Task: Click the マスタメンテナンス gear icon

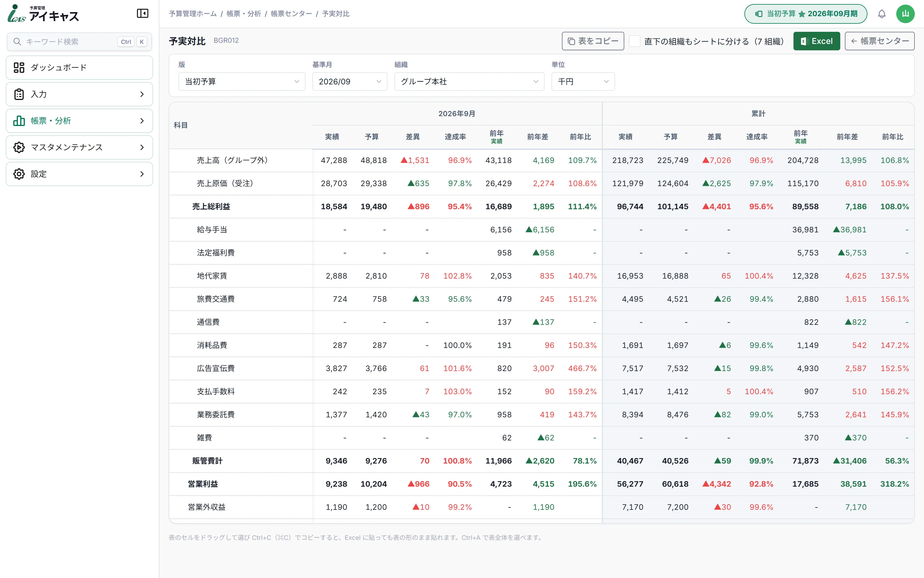Action: [19, 147]
